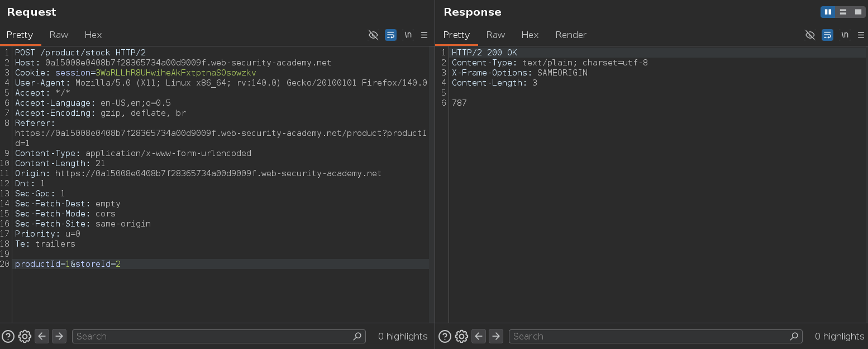Click the User-Agent header line
868x349 pixels.
[x=221, y=83]
